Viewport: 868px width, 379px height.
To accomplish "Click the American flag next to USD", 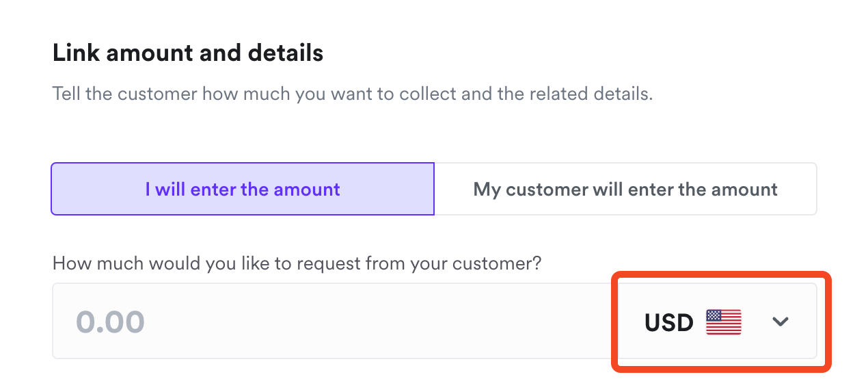I will click(x=724, y=322).
